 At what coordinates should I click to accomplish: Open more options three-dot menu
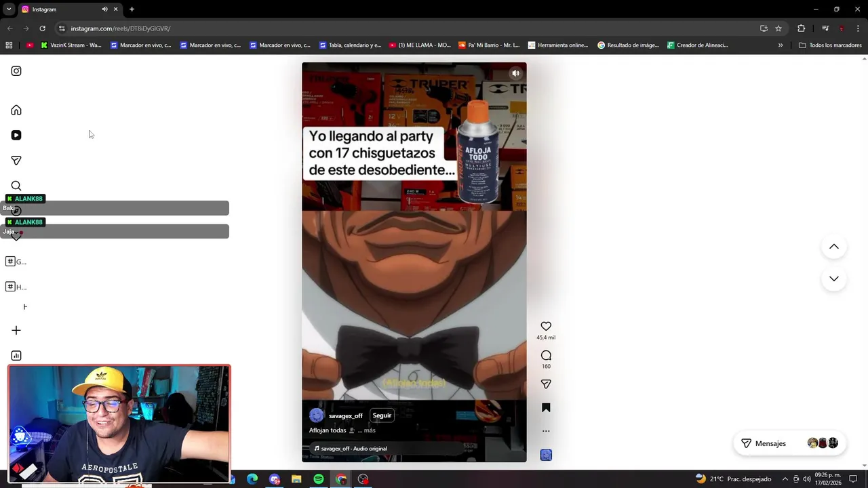tap(546, 431)
